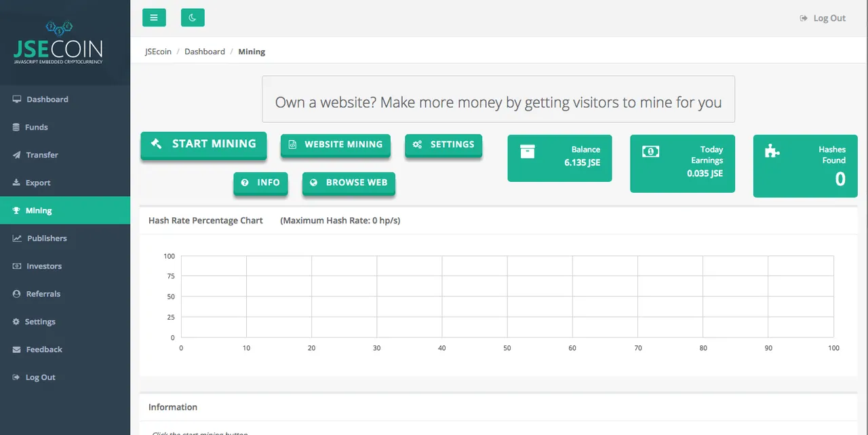Click the Today Earnings card

point(682,164)
